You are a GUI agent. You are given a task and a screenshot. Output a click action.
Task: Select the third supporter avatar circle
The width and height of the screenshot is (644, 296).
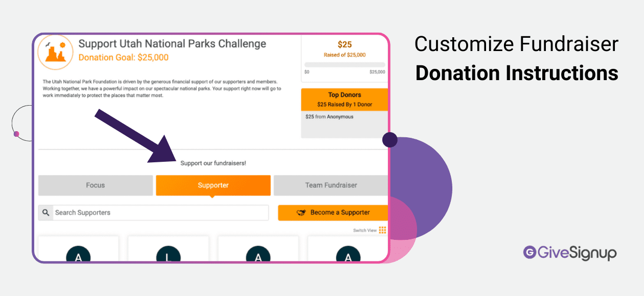pyautogui.click(x=258, y=256)
